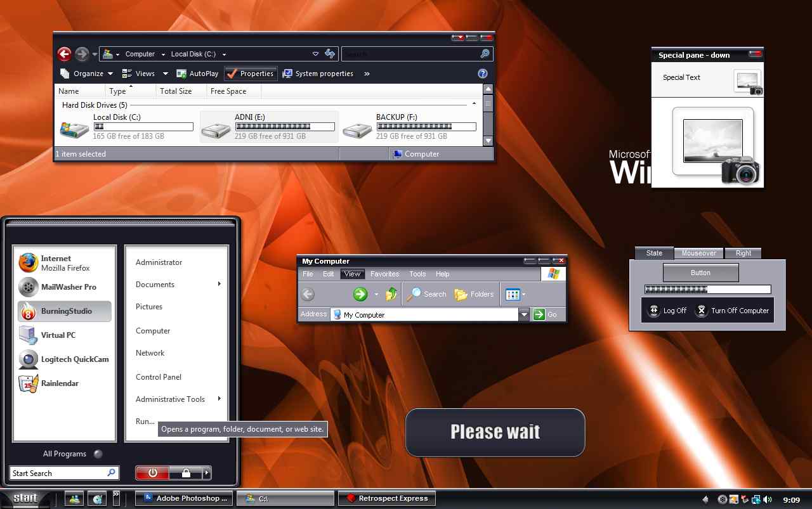Click the volume speaker tray icon

pos(768,499)
